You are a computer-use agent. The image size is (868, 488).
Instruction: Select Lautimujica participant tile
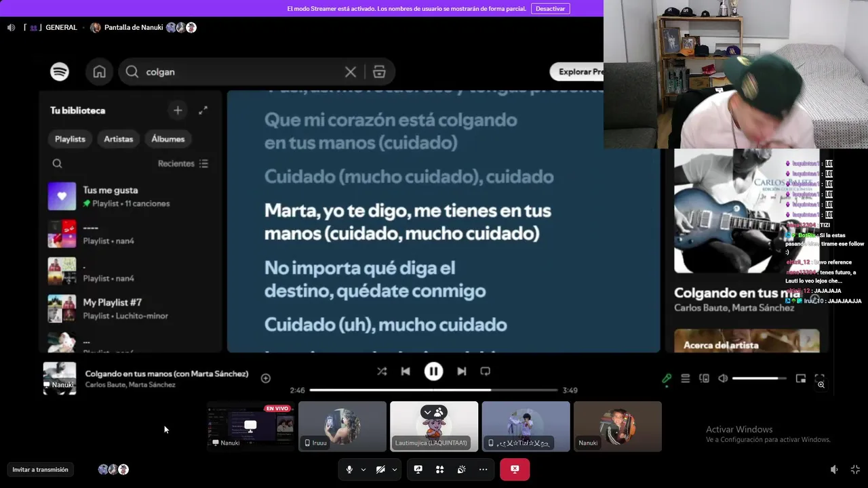point(434,426)
